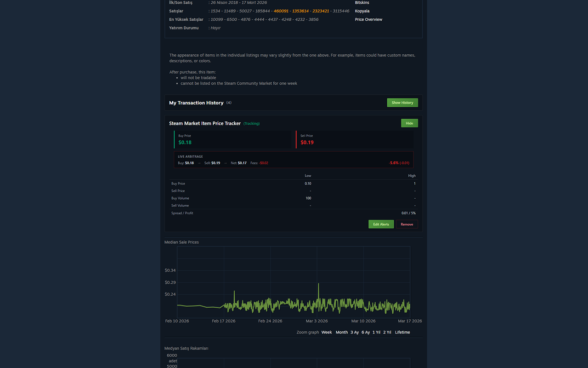This screenshot has width=588, height=368.
Task: Click the chart spike just after Feb 17 2026
Action: (x=234, y=291)
